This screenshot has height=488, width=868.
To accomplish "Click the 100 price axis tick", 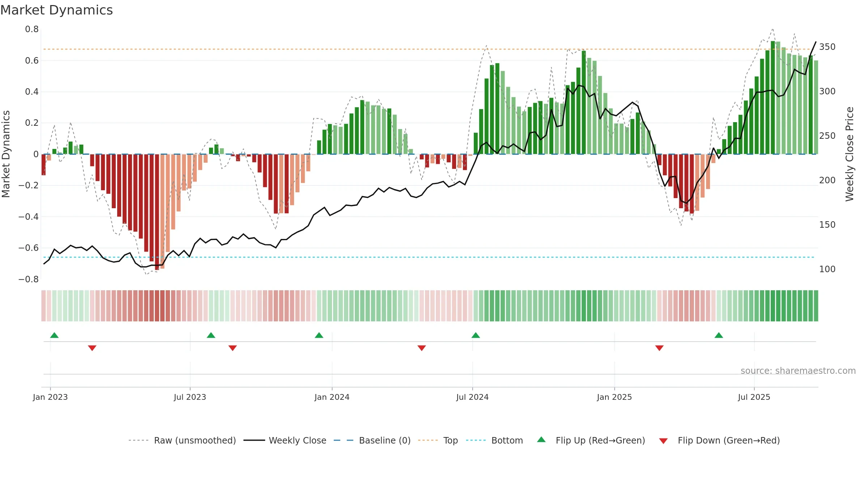I will point(827,269).
